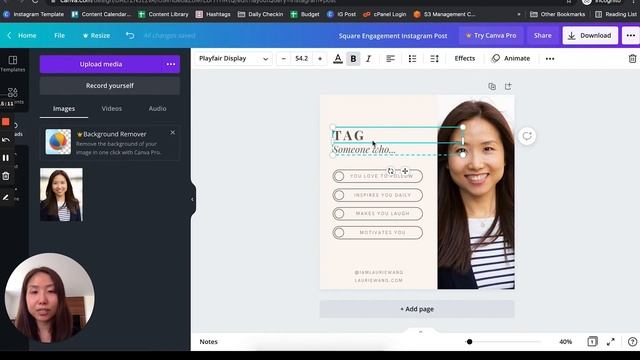Click Record yourself button
Screen dimensions: 640x360
pos(110,86)
